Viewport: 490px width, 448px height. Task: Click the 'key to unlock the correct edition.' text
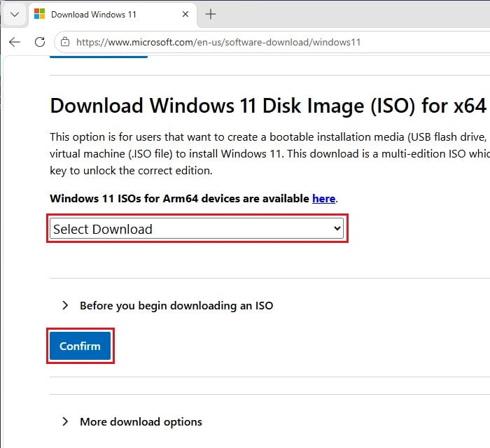click(131, 171)
